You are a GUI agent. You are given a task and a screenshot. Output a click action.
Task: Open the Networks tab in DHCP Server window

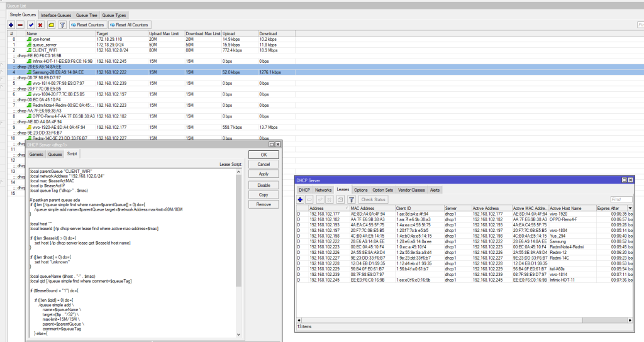tap(323, 190)
